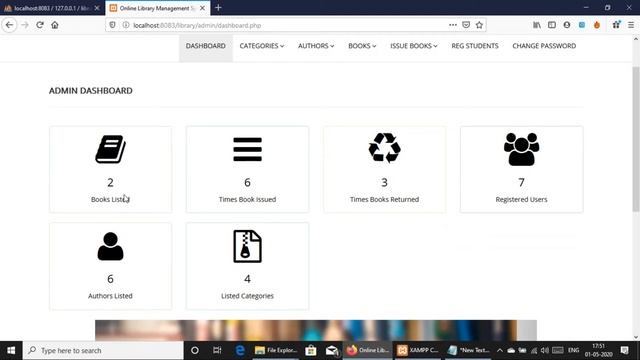Click the Authors Listed label

tap(110, 296)
